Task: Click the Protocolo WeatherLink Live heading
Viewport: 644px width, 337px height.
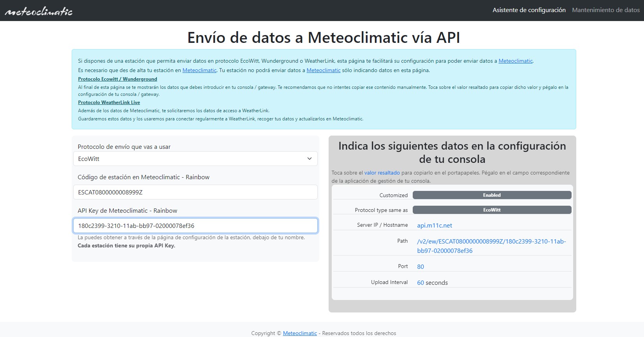Action: [109, 102]
